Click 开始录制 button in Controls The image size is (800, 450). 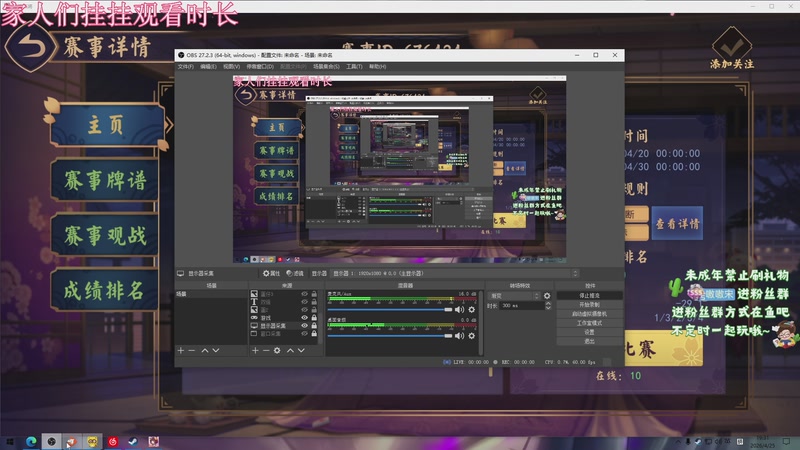[590, 305]
